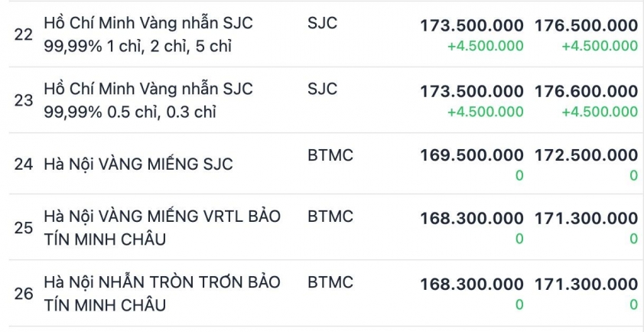644x332 pixels.
Task: Select the 173.500.000 buy price in row 22
Action: point(472,25)
